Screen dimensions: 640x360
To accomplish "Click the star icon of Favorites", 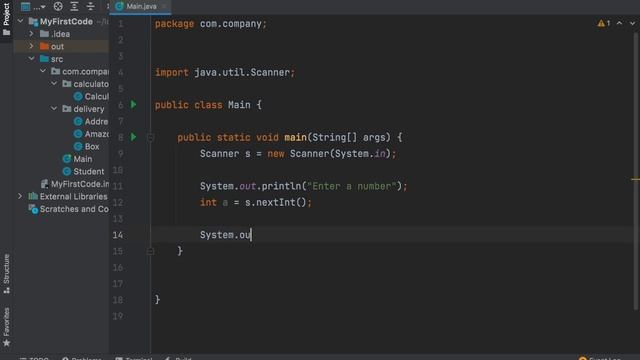I will coord(6,343).
